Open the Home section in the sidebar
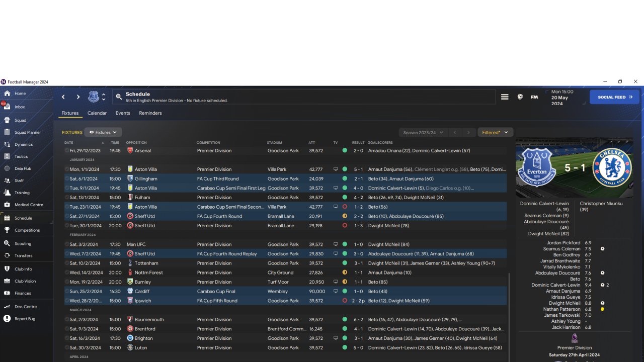This screenshot has width=644, height=362. [20, 94]
